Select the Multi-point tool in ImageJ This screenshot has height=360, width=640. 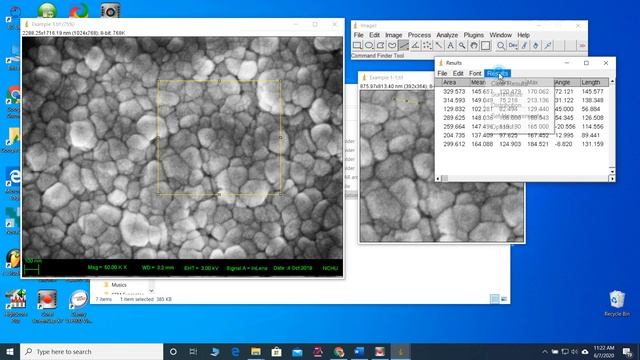[x=427, y=45]
